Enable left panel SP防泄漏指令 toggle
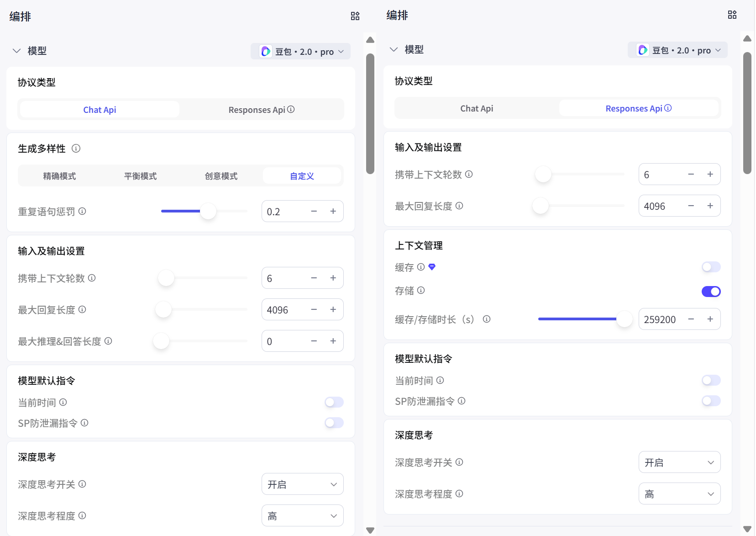This screenshot has height=536, width=756. pos(334,423)
